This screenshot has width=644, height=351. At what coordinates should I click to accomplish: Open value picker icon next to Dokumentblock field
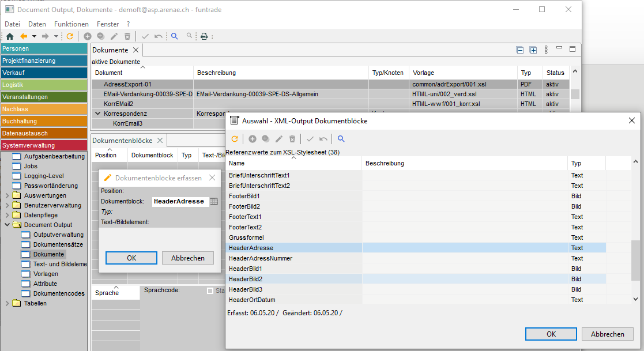(213, 201)
